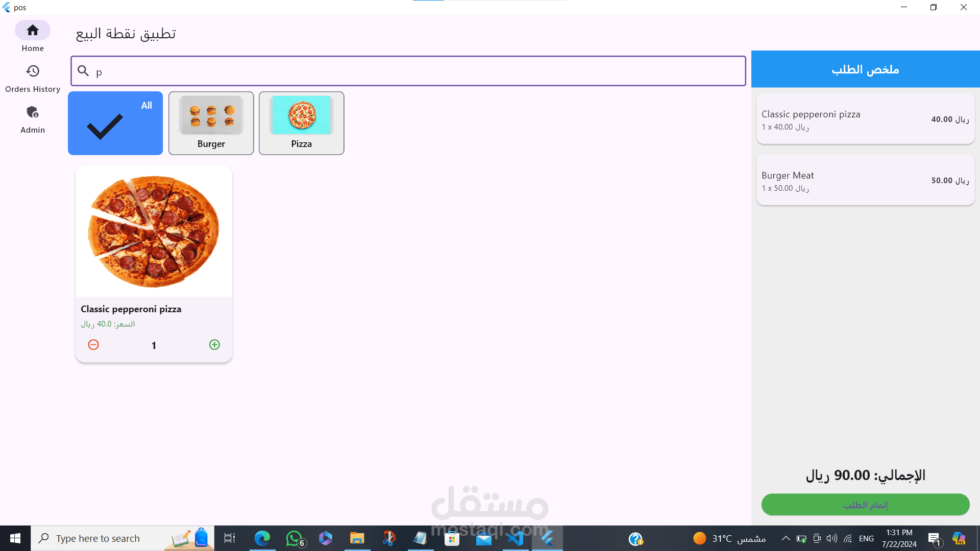Click the pepperoni pizza product image
This screenshot has width=980, height=551.
pyautogui.click(x=154, y=231)
